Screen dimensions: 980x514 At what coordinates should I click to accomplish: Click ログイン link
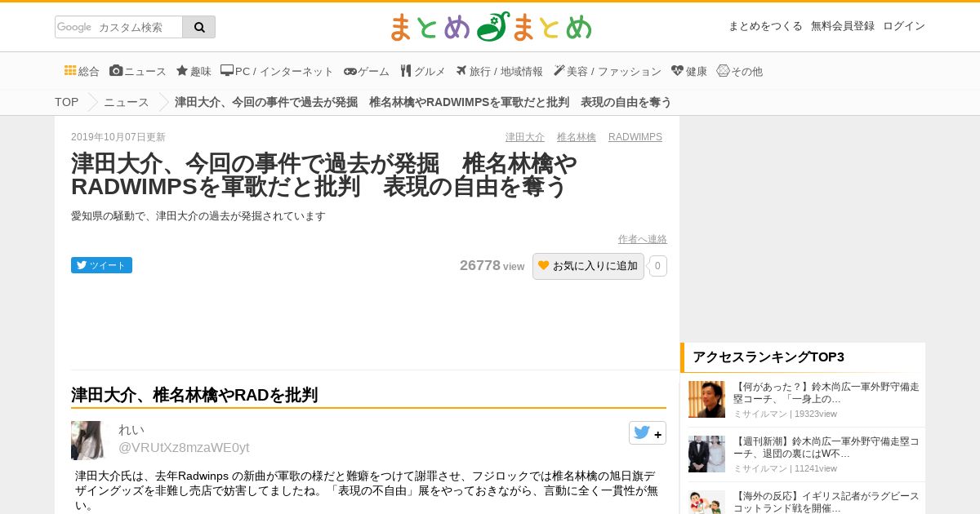(904, 26)
